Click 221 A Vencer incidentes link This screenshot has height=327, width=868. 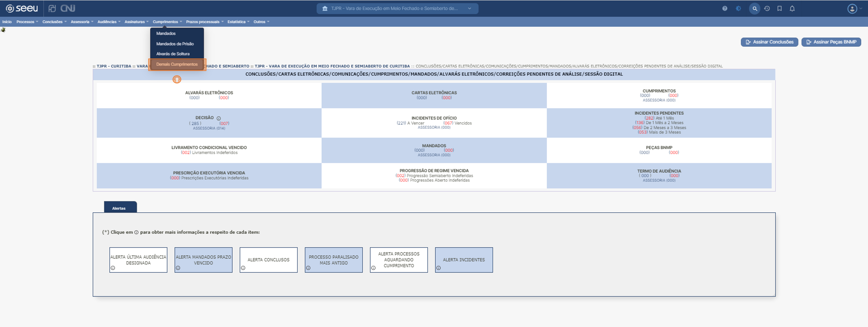[411, 123]
